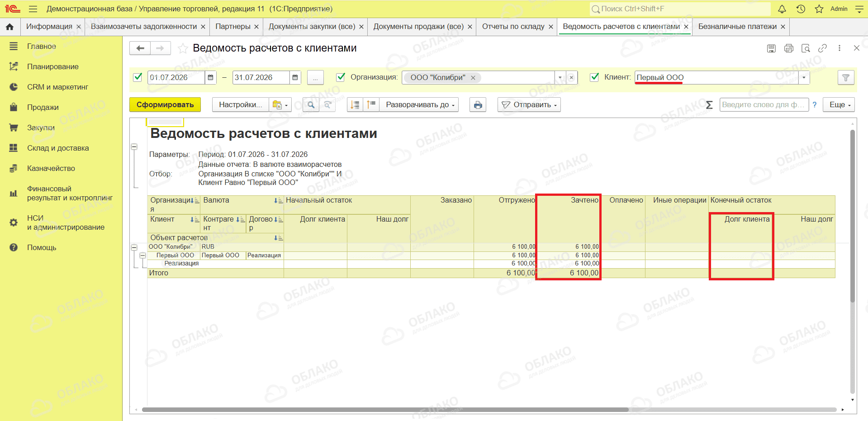Click the horizontal report scrollbar
Viewport: 868px width, 421px height.
coord(385,410)
